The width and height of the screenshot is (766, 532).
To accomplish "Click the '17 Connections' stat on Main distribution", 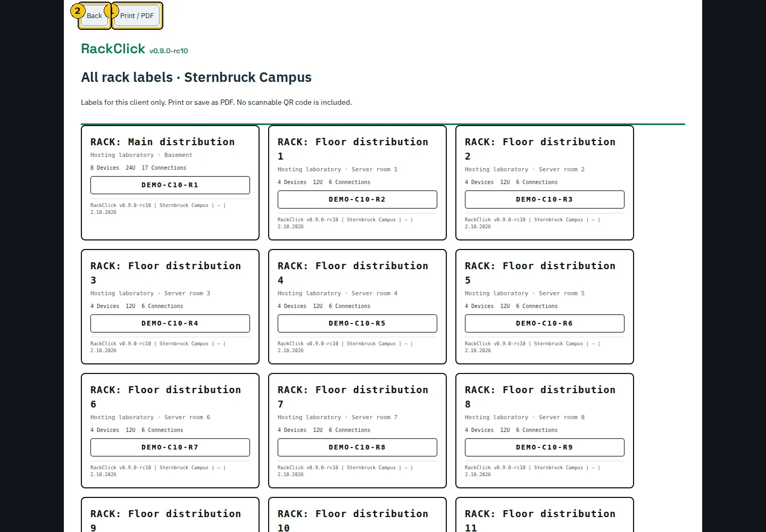I will [164, 168].
